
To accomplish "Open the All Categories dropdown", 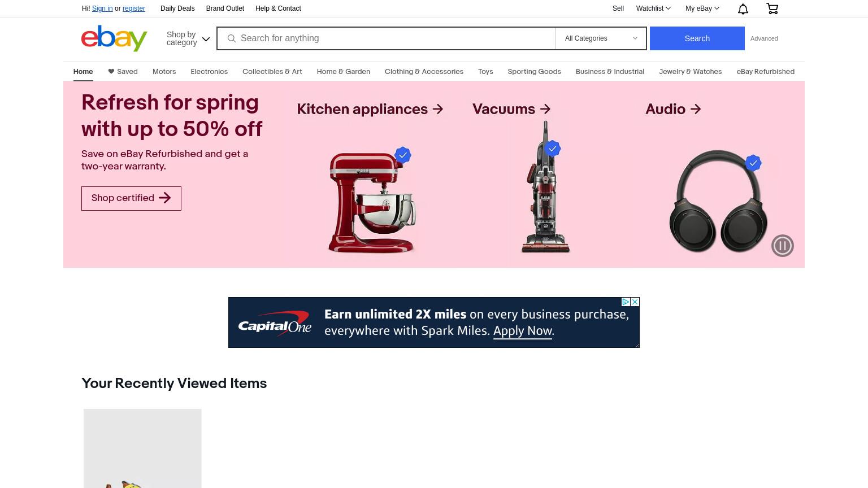I will point(601,38).
